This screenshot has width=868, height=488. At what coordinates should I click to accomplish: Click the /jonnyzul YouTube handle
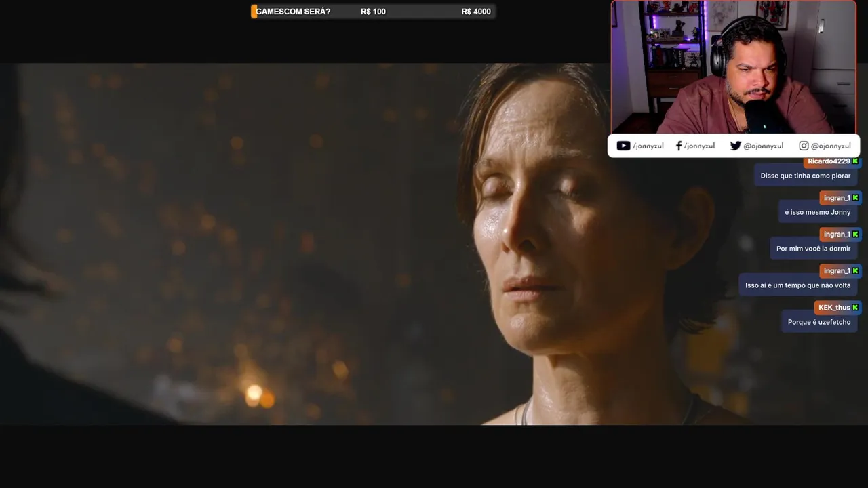click(648, 146)
